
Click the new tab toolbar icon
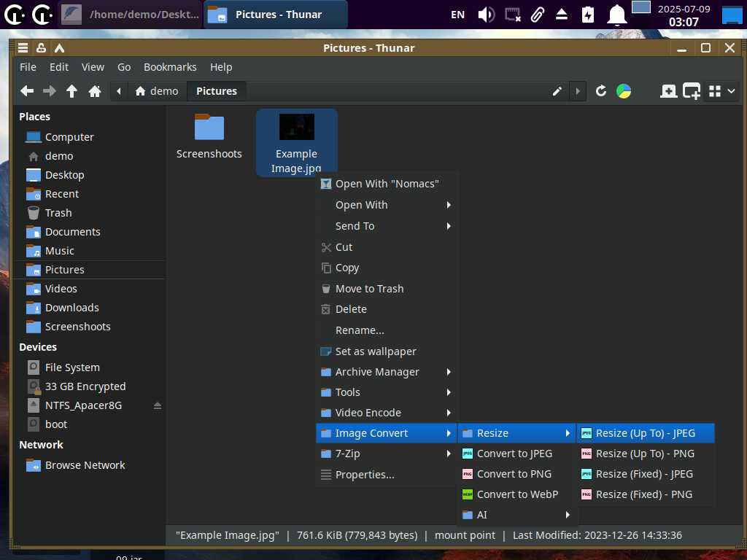(668, 90)
